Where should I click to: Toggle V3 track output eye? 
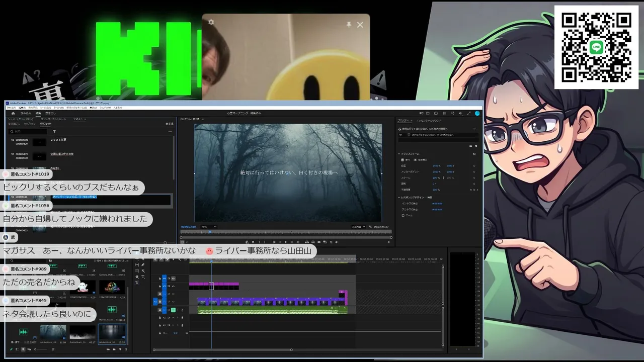pos(173,286)
